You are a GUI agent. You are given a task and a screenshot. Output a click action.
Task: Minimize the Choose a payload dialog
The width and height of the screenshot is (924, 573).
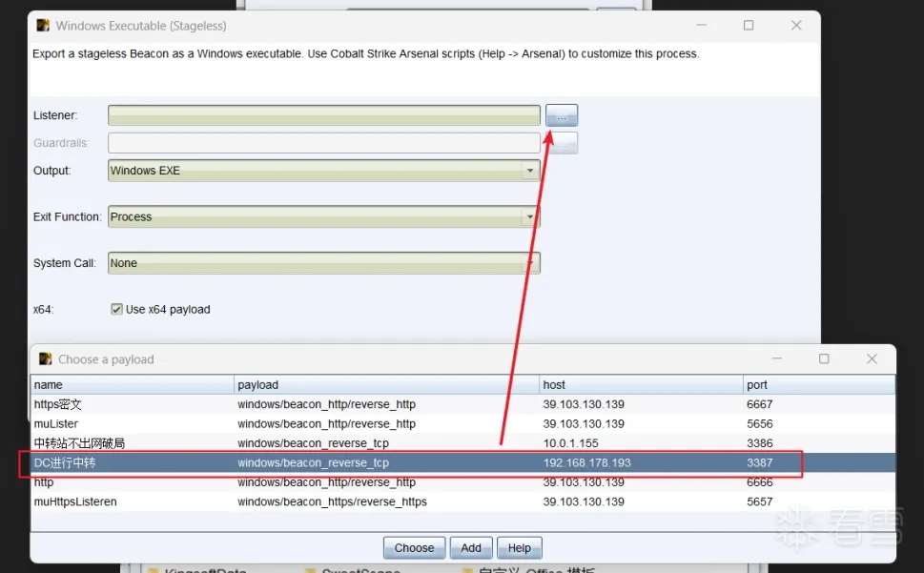(x=777, y=358)
